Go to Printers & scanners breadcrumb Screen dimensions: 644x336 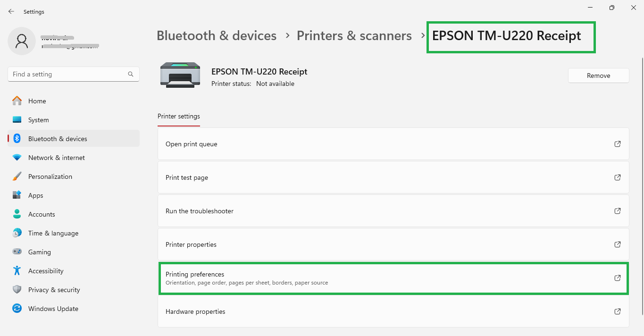(354, 36)
